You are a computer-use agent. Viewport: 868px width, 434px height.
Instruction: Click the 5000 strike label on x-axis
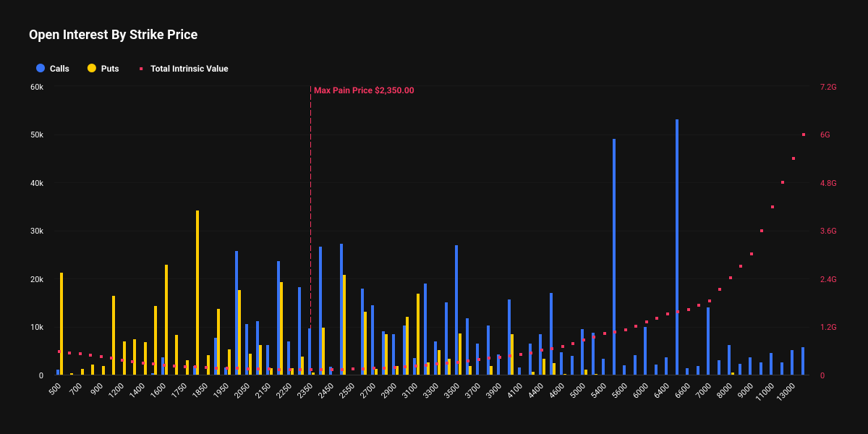click(x=578, y=391)
